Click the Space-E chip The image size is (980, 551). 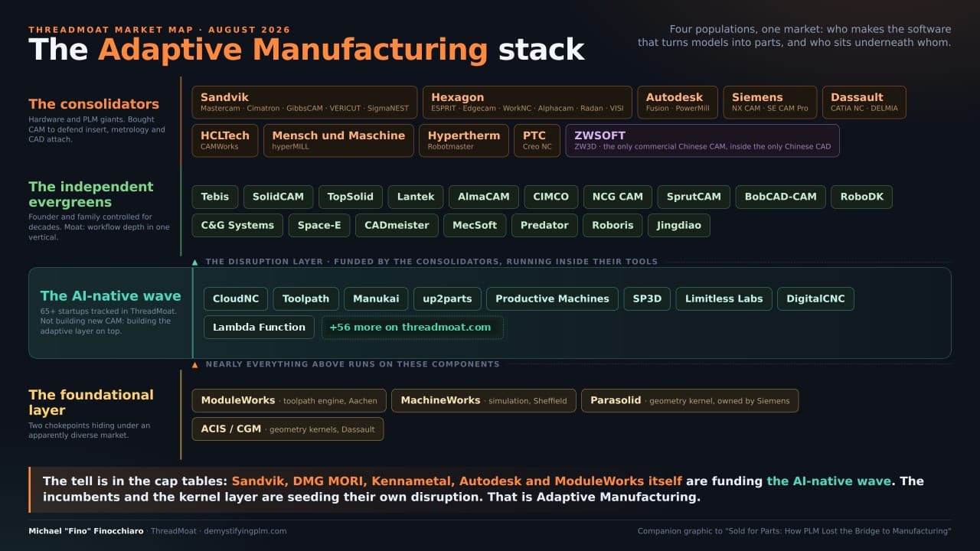point(319,225)
